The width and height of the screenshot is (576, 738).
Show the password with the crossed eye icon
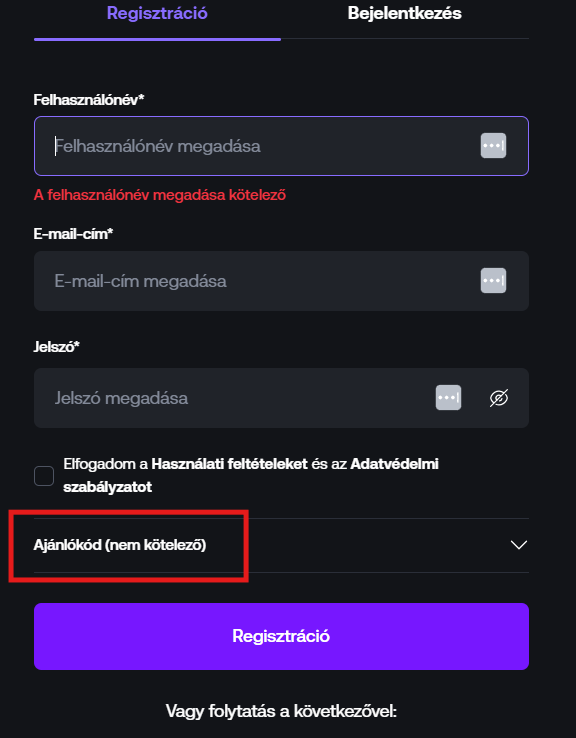click(x=499, y=398)
